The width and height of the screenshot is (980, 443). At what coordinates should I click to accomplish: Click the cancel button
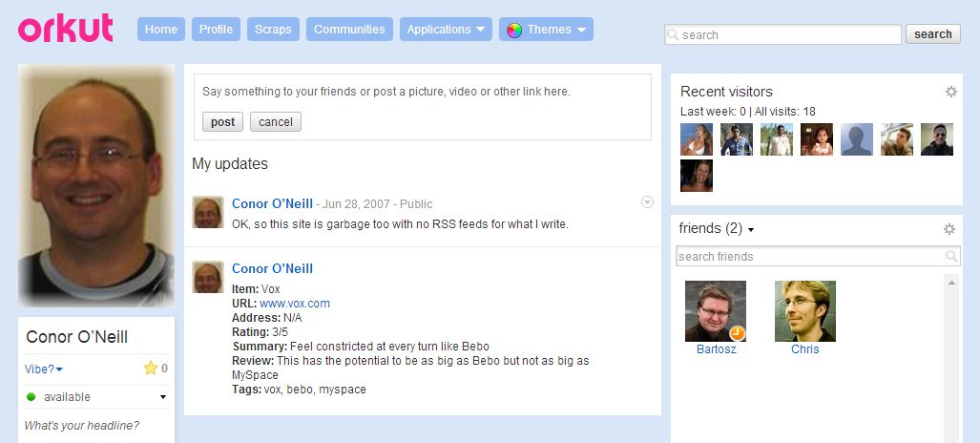(276, 122)
